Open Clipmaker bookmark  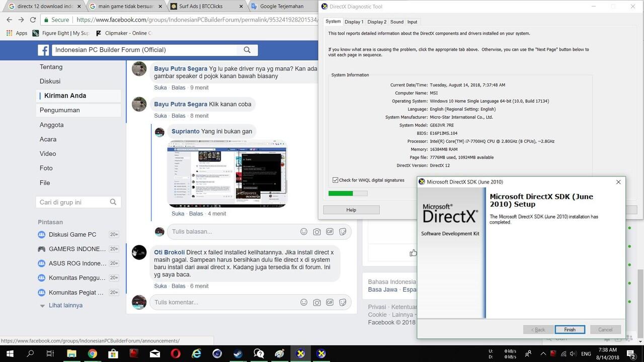[123, 33]
